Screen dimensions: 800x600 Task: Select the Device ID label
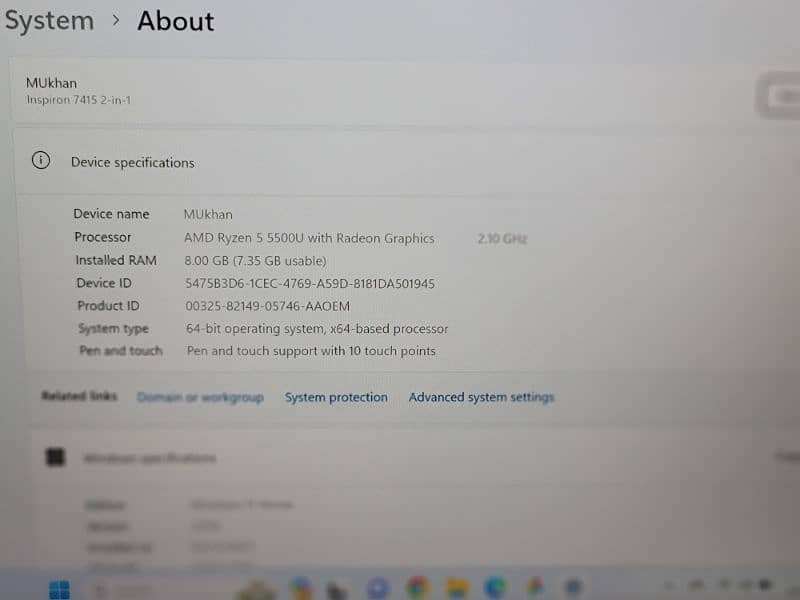104,283
